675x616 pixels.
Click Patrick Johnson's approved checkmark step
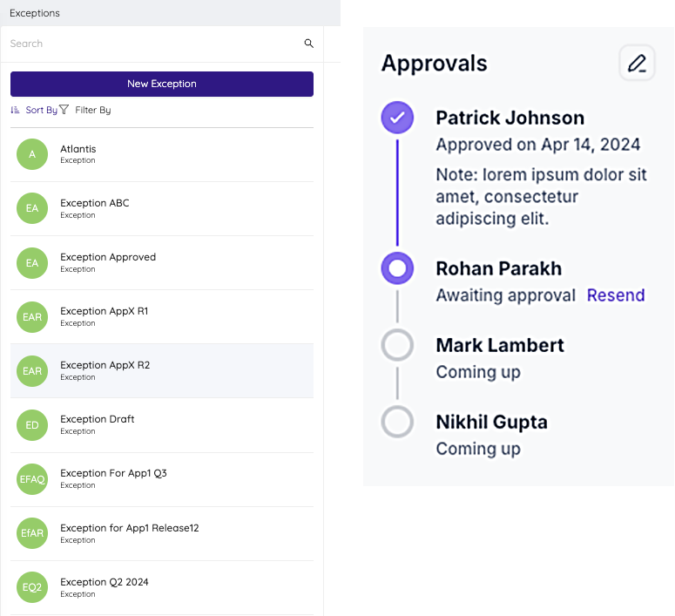tap(397, 118)
